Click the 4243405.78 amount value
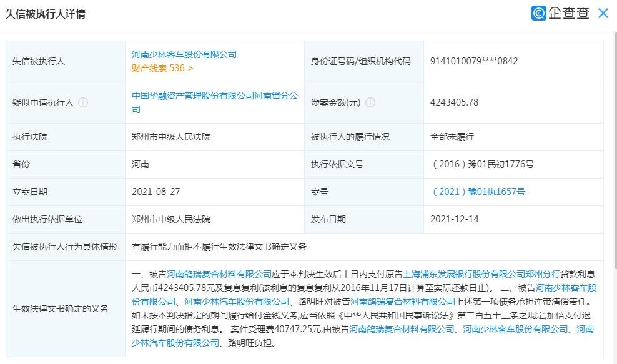Image resolution: width=617 pixels, height=364 pixels. click(455, 102)
